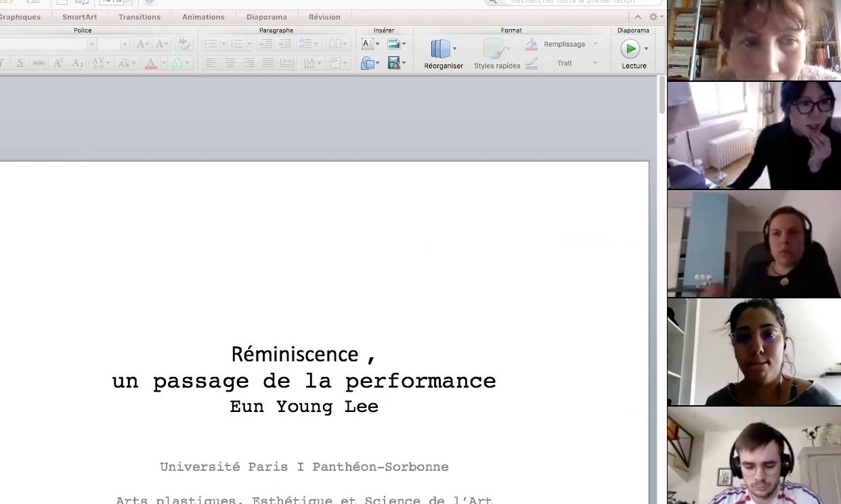Screen dimensions: 841x504
Task: Toggle strikethrough ABC formatting
Action: click(x=39, y=63)
